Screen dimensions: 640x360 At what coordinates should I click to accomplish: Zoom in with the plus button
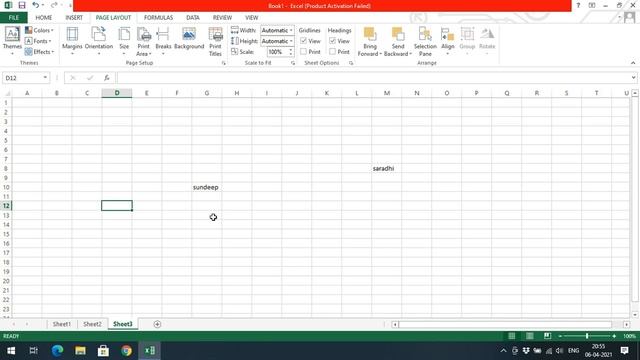tap(614, 336)
